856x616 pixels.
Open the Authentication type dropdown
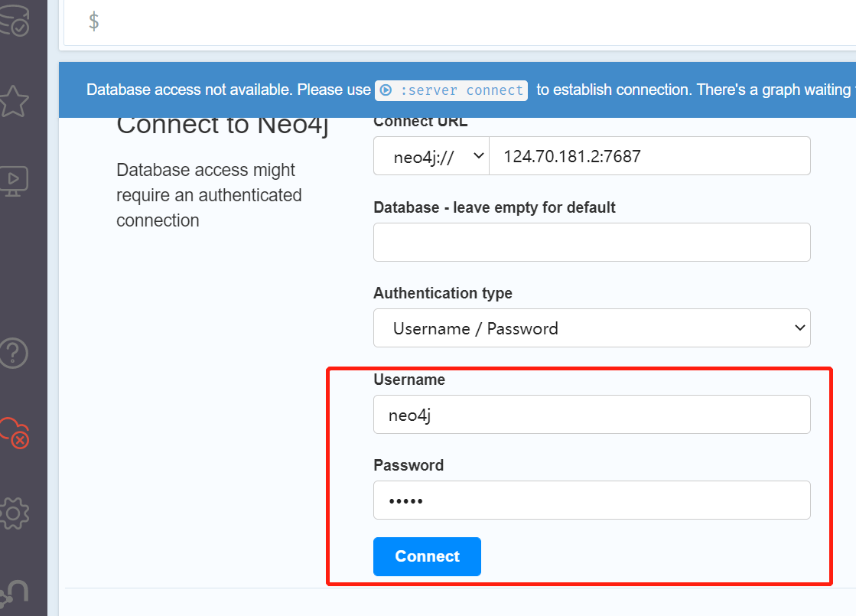click(591, 328)
